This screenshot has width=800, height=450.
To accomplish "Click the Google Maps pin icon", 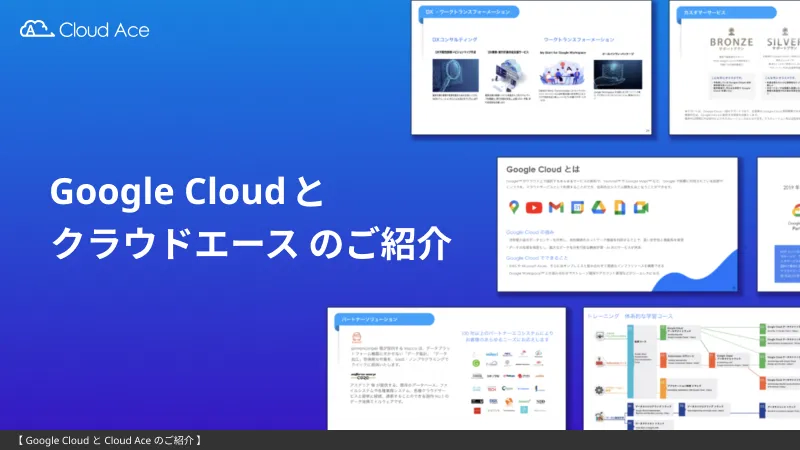I will (514, 207).
